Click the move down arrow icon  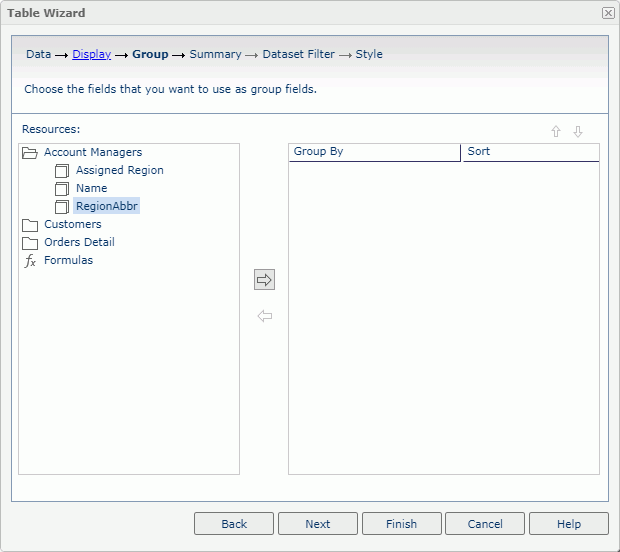[x=577, y=132]
